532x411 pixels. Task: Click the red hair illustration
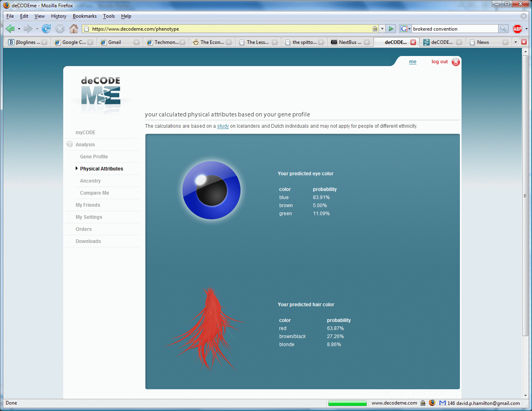pos(206,328)
